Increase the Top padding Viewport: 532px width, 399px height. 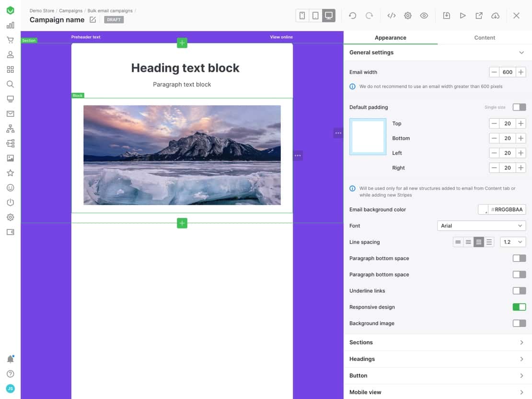(521, 124)
